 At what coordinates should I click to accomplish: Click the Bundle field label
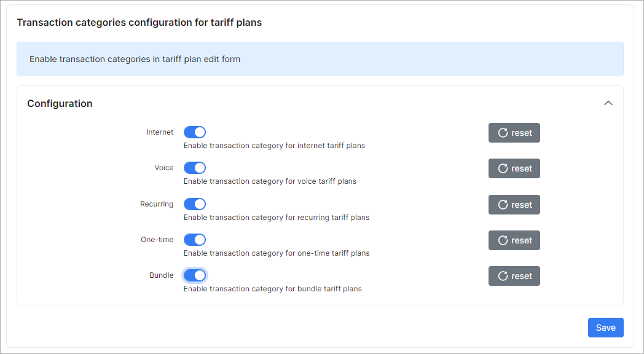pos(162,275)
